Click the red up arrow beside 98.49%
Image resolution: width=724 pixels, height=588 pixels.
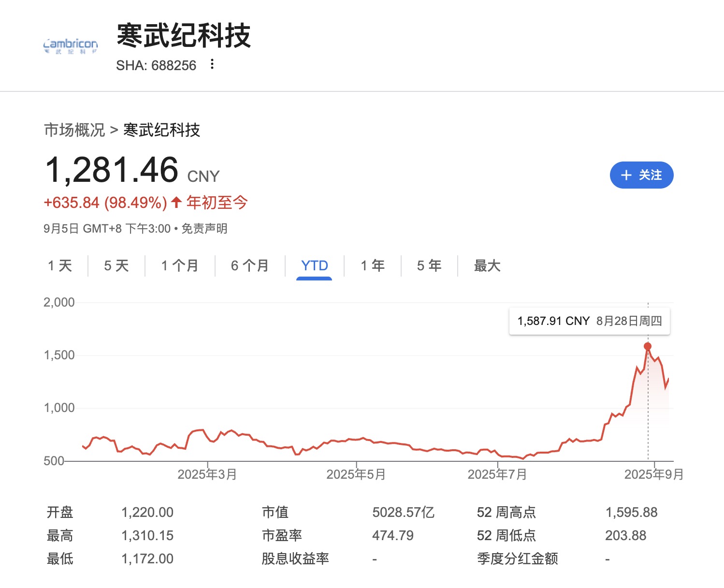click(x=176, y=202)
